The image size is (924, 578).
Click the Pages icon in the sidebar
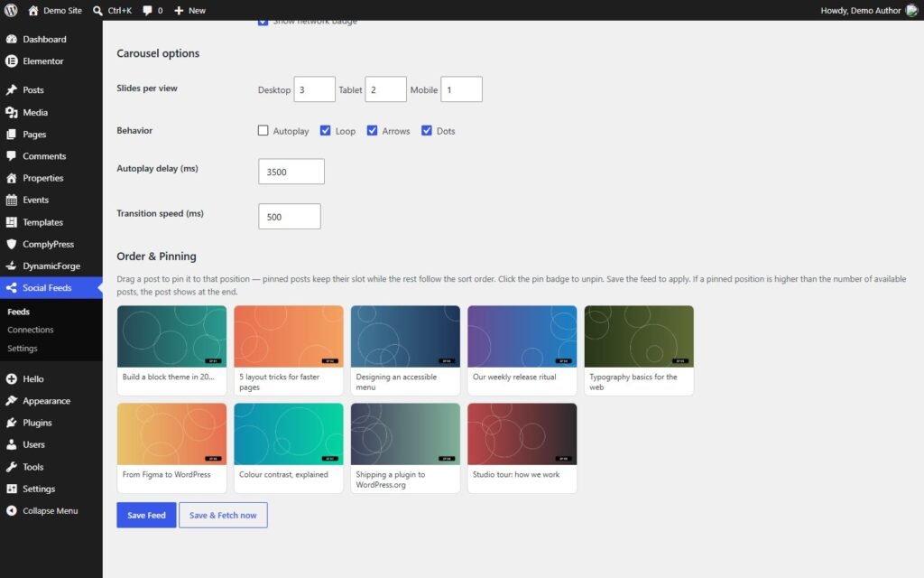(11, 134)
